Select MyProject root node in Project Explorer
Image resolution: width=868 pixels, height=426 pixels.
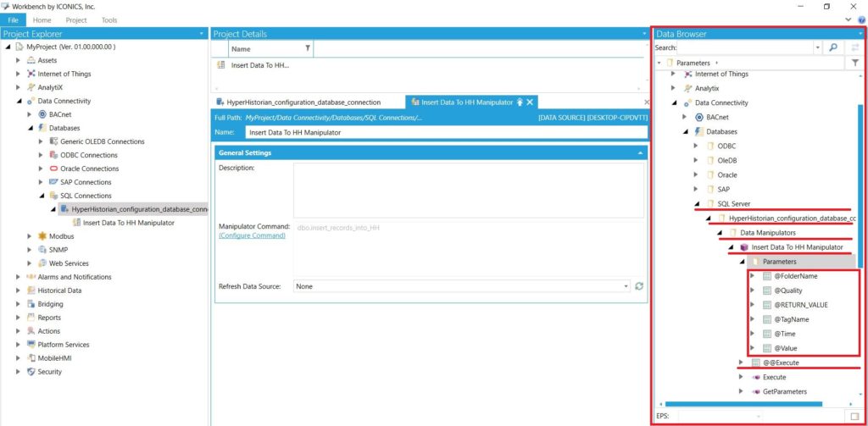coord(71,47)
